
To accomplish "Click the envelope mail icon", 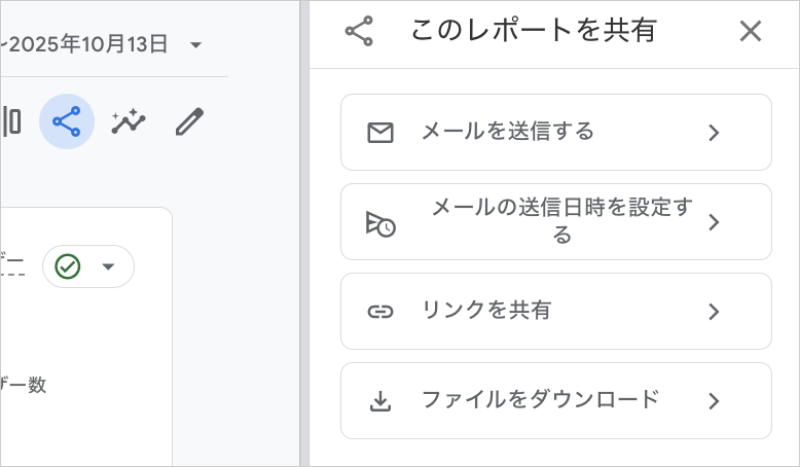I will tap(380, 133).
